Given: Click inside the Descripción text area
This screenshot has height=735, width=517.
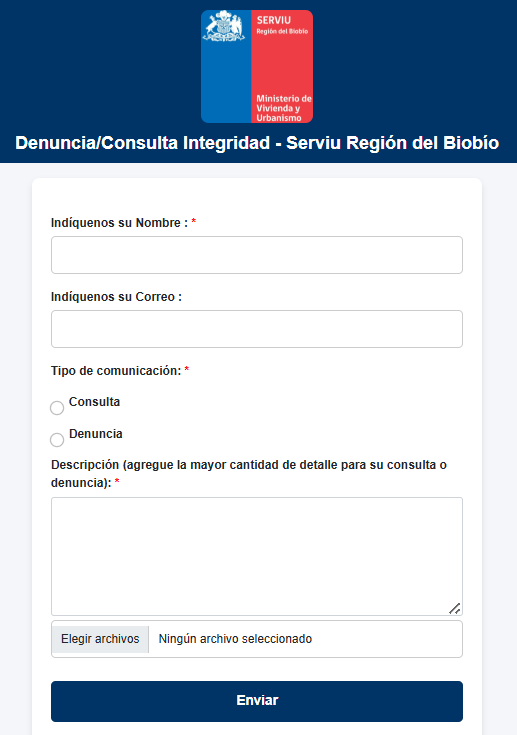Looking at the screenshot, I should pos(257,556).
